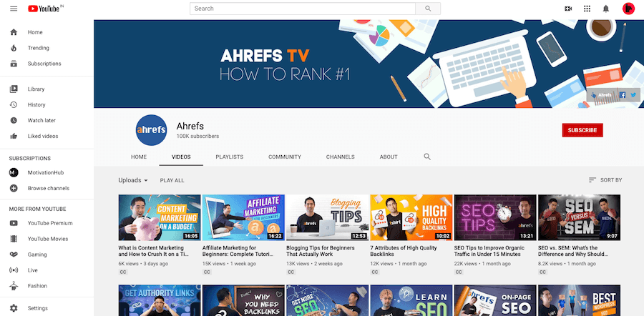Click the High Quality Backlinks thumbnail

pos(411,217)
